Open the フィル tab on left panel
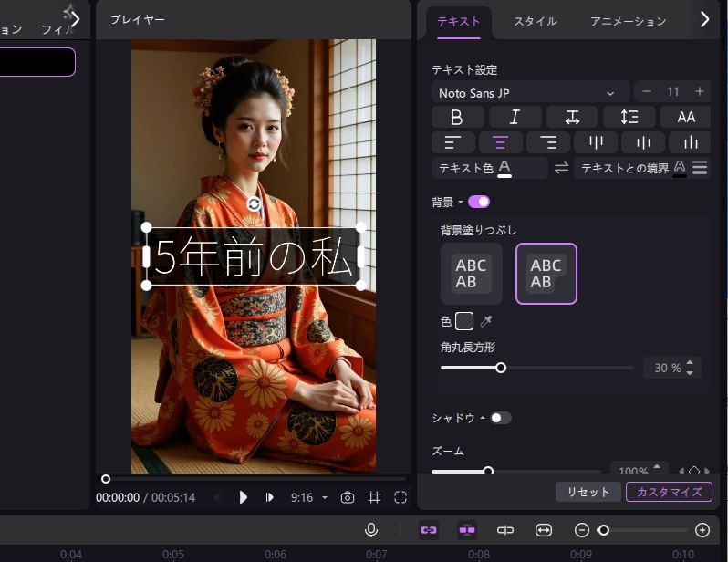Viewport: 728px width, 562px height. [57, 29]
